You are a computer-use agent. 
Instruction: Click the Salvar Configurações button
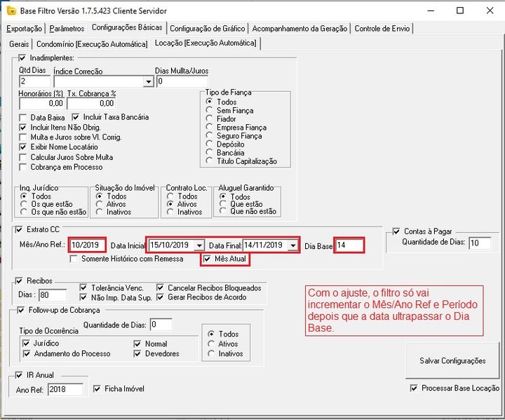click(452, 360)
